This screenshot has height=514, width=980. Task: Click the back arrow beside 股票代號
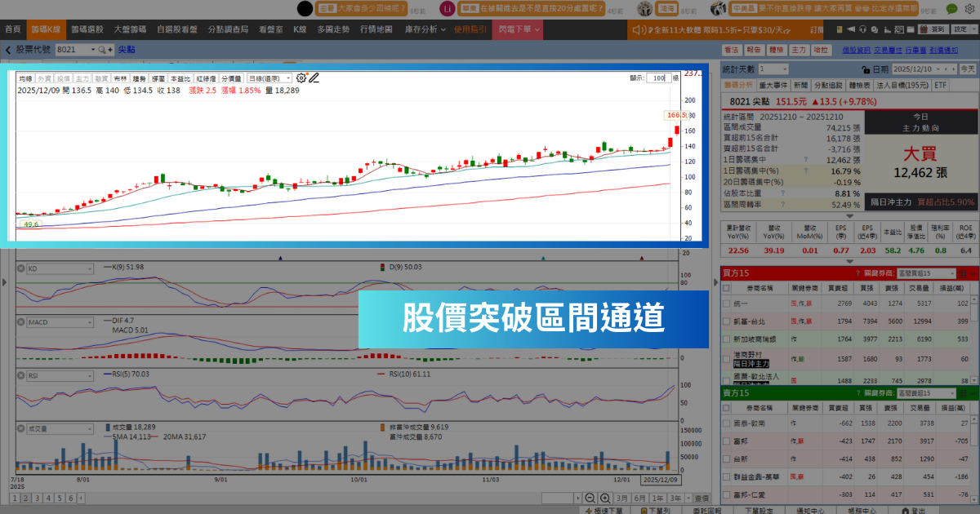(x=8, y=50)
